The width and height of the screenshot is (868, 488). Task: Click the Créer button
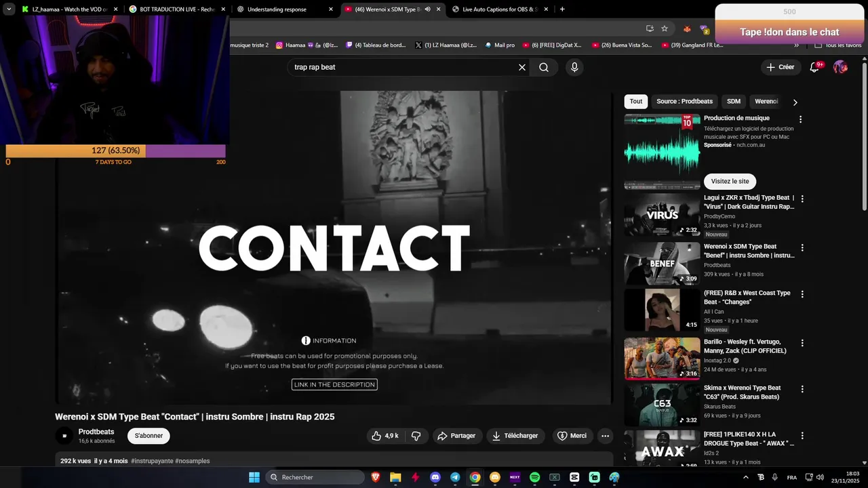[781, 67]
